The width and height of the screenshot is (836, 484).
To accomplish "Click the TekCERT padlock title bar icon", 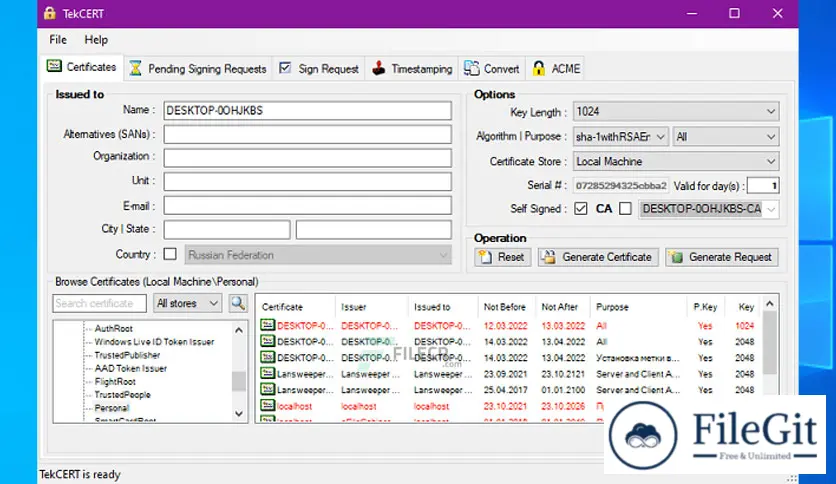I will [x=50, y=13].
